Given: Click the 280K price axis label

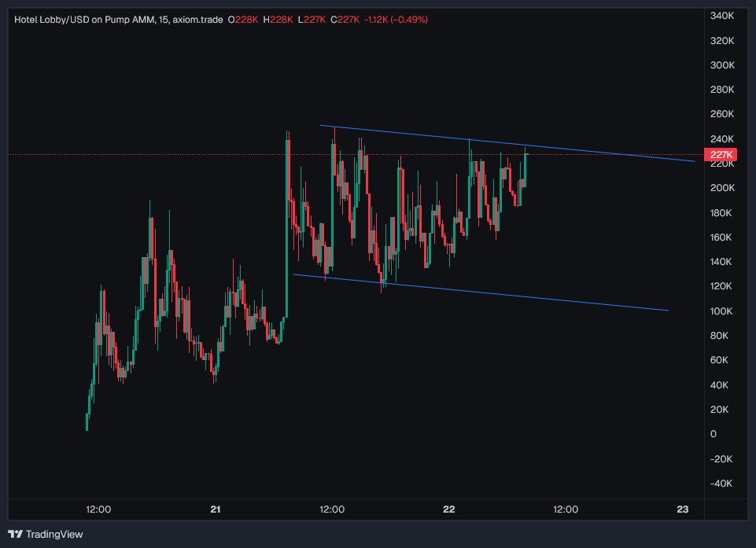Looking at the screenshot, I should 721,90.
